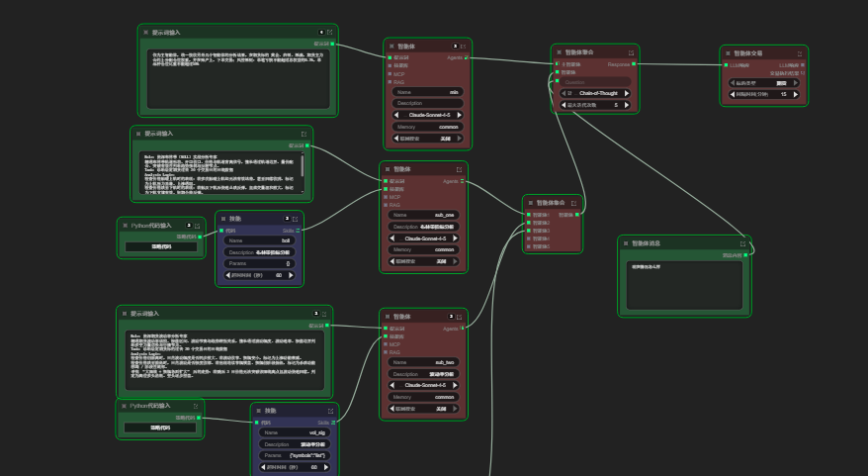Decrease the 间隔时间(分钟) value of 15

coord(735,95)
